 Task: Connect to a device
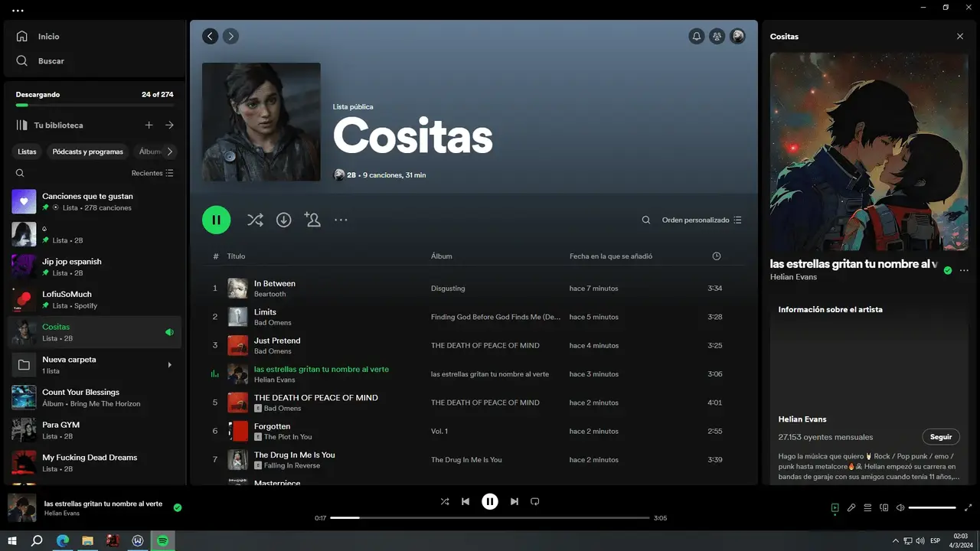(x=884, y=507)
